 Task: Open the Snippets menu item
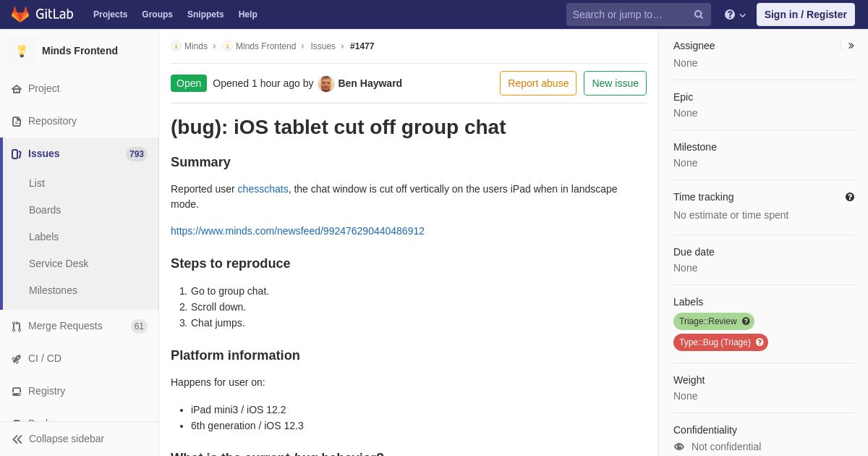pos(205,14)
